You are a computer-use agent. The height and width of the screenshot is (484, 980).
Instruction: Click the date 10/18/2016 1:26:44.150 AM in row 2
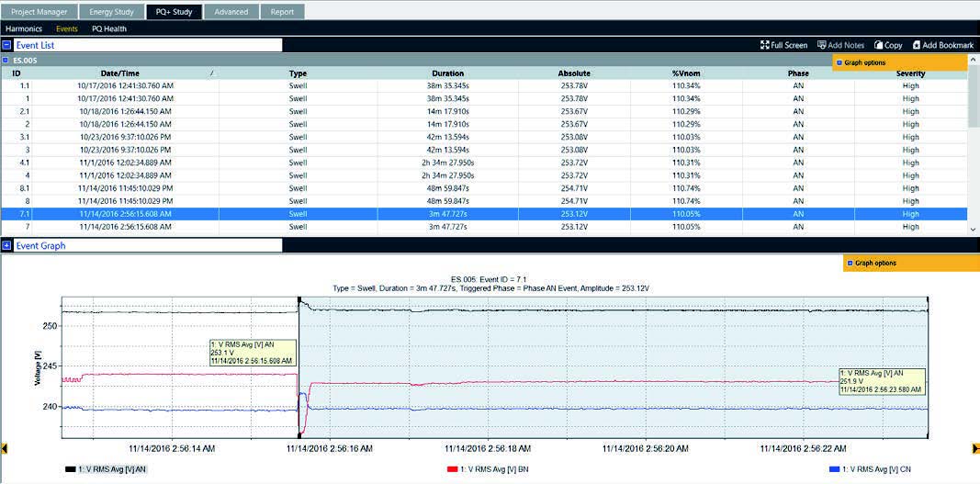125,124
